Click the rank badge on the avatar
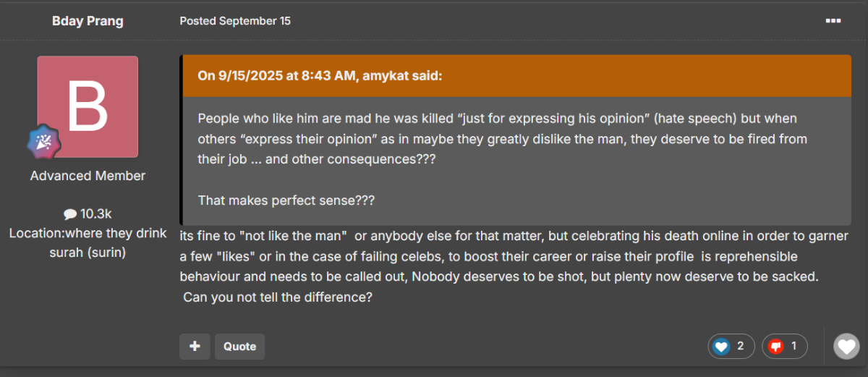 (x=43, y=141)
